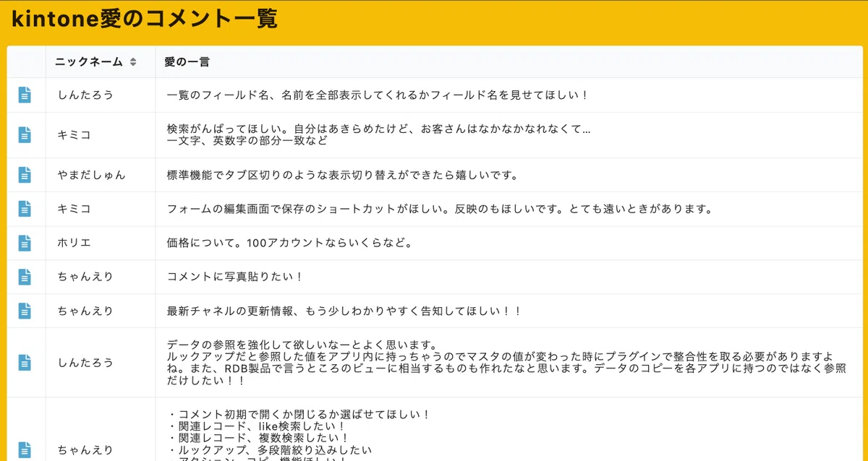Click the 愛の一言 column header

[187, 62]
